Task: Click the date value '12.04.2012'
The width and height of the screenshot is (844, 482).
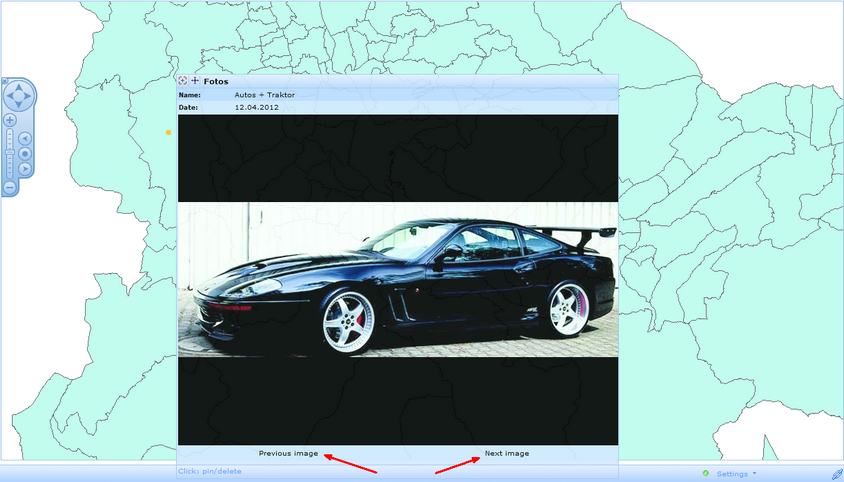Action: point(256,107)
